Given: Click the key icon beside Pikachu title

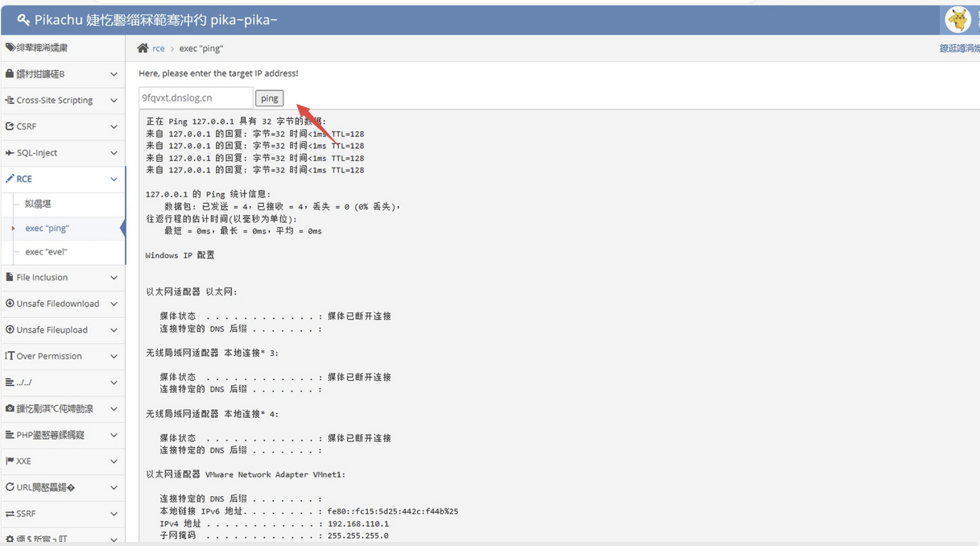Looking at the screenshot, I should click(x=23, y=19).
